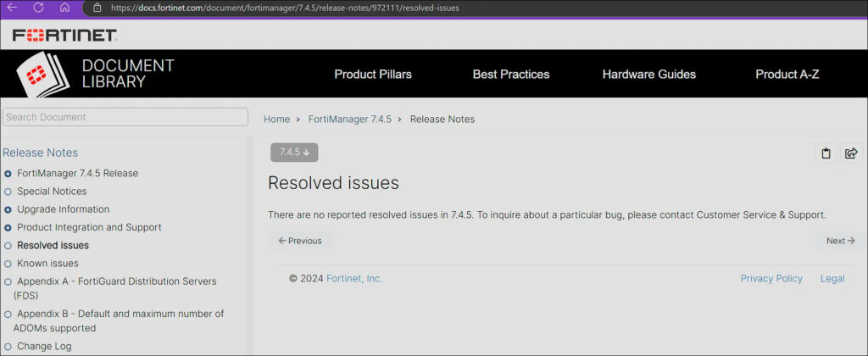Open Product A-Z menu
Screen dimensions: 868x356
click(787, 75)
